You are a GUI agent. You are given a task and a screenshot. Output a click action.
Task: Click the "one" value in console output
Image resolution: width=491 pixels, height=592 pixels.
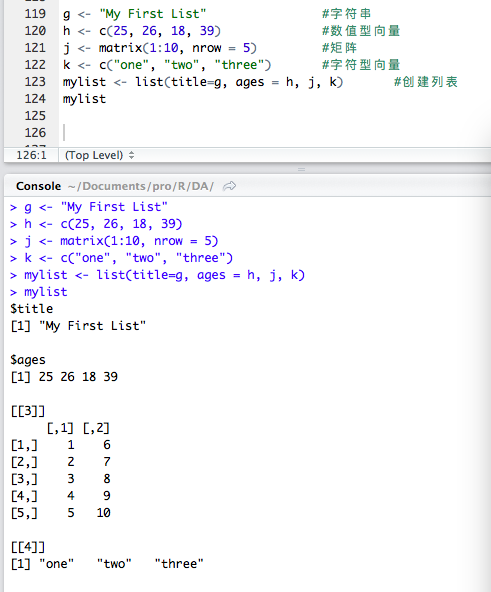click(57, 564)
